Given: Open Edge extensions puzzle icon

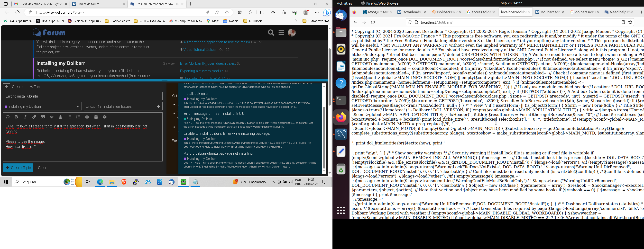Looking at the screenshot, I should coord(250,12).
